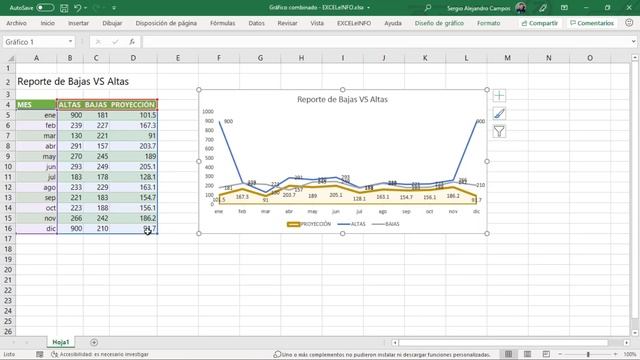Switch to the Formato tab

pos(489,23)
